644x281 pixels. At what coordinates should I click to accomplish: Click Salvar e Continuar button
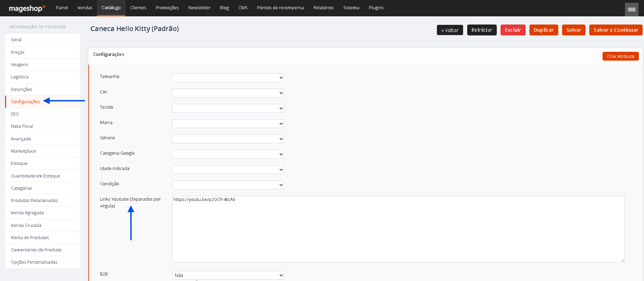pyautogui.click(x=616, y=30)
